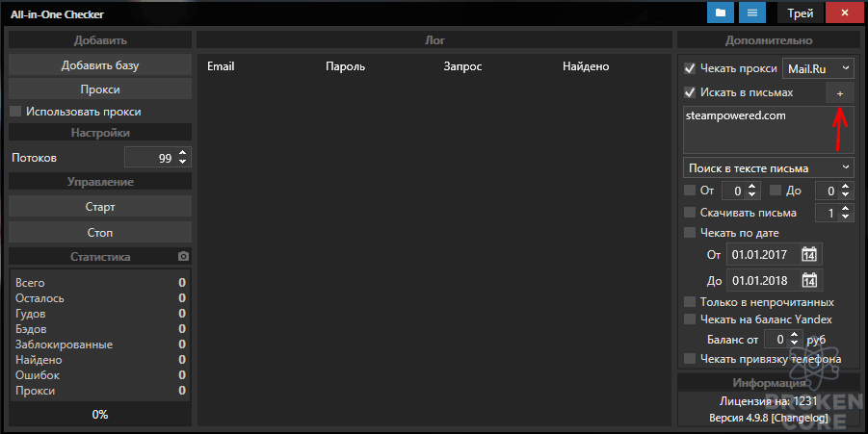Start checking with Старт button
Screen dimensions: 868x434
[100, 206]
